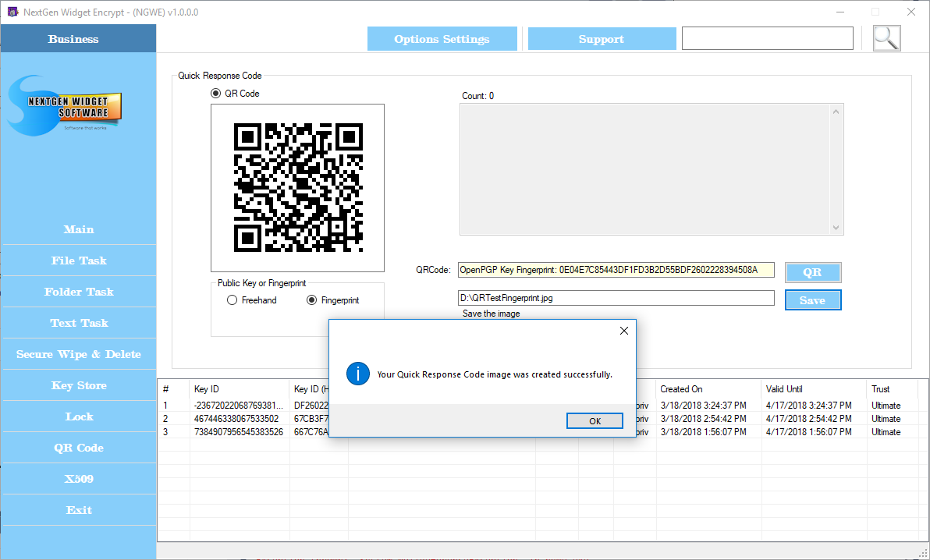Click scroll up arrow in text area
930x560 pixels.
[x=836, y=112]
